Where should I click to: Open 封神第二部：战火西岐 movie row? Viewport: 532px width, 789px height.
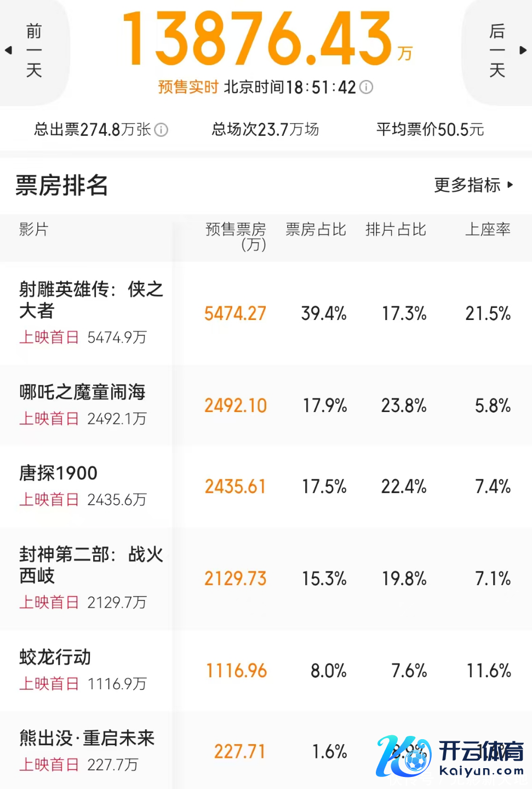(x=91, y=565)
